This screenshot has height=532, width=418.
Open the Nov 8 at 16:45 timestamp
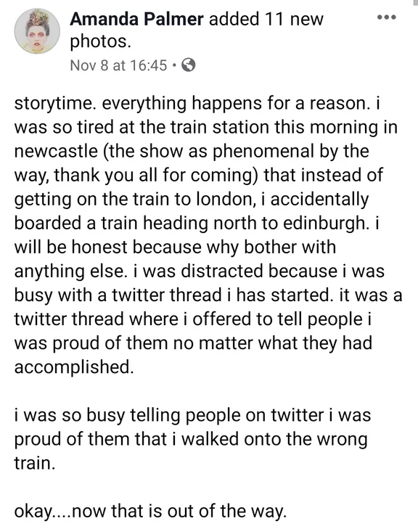[x=118, y=65]
